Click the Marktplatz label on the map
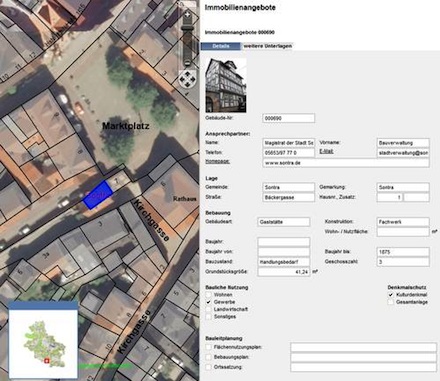 [x=126, y=126]
